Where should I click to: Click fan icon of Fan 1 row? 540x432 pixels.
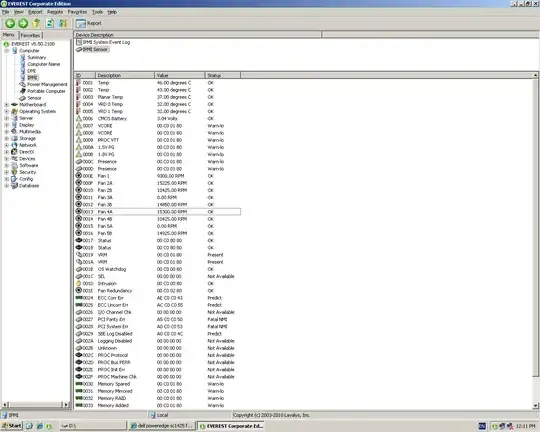click(x=79, y=176)
